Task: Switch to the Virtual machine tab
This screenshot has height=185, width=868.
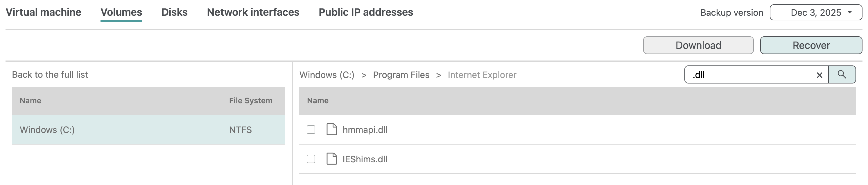Action: coord(44,12)
